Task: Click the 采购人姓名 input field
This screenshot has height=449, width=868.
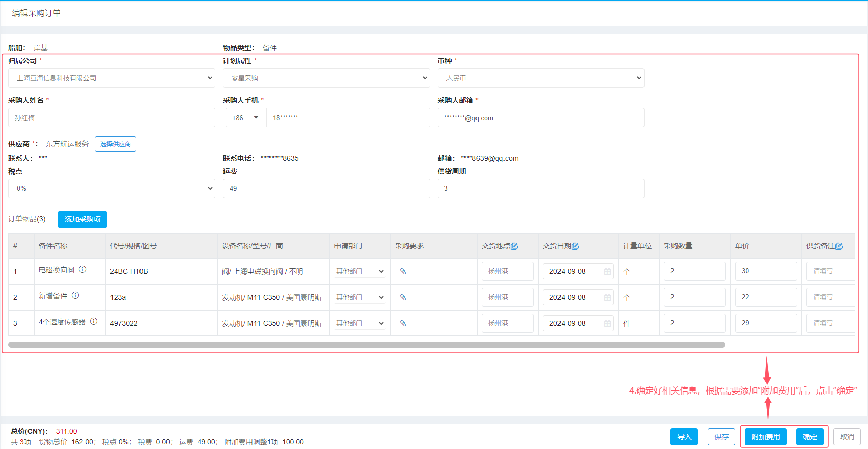Action: [111, 118]
